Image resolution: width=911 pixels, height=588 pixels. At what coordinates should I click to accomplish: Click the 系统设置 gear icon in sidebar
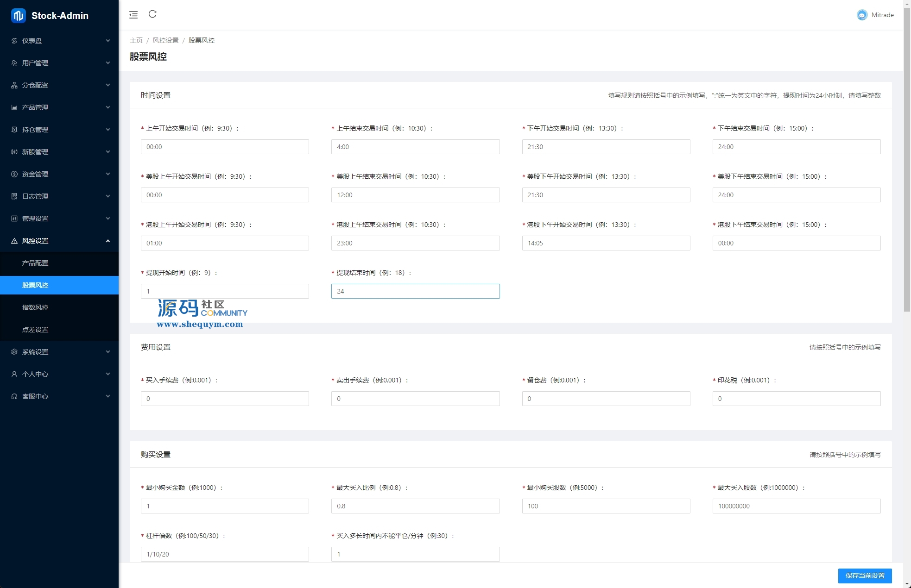point(14,352)
